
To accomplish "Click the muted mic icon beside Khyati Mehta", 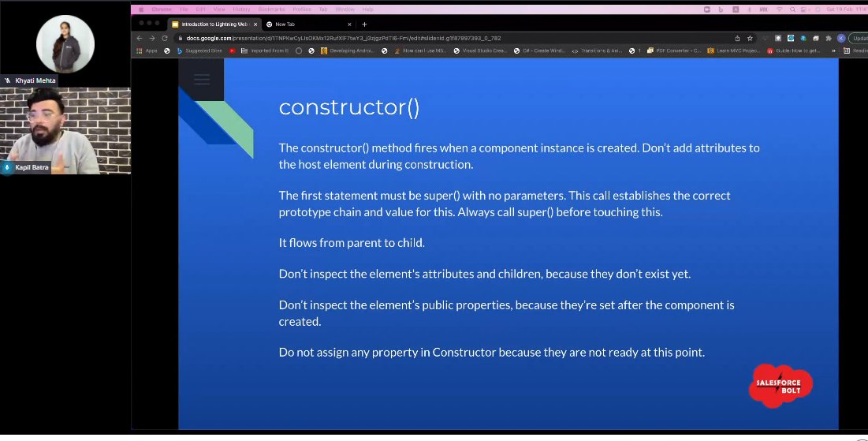I will tap(8, 80).
